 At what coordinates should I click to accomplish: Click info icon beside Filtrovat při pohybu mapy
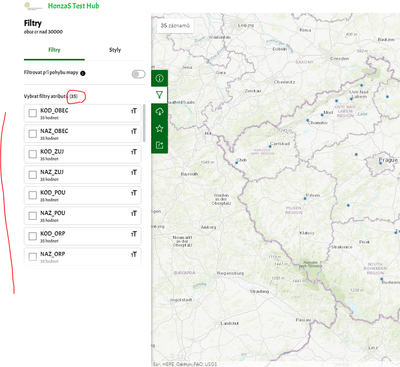pos(83,73)
